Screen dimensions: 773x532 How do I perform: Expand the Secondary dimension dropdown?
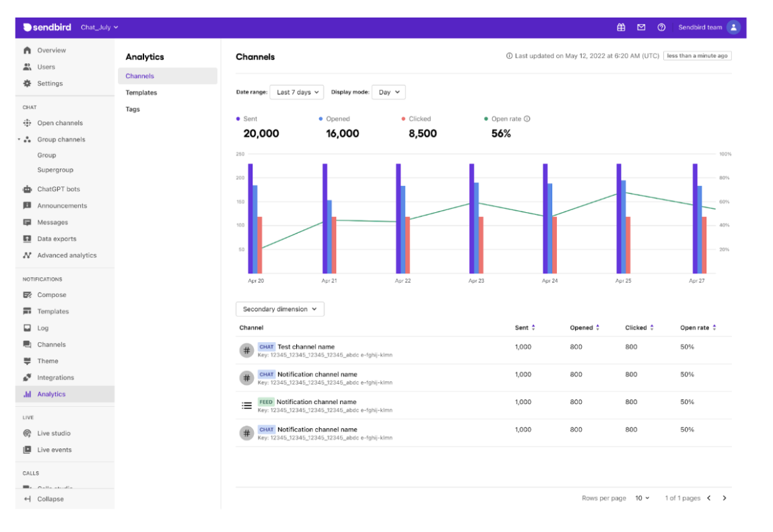point(280,310)
